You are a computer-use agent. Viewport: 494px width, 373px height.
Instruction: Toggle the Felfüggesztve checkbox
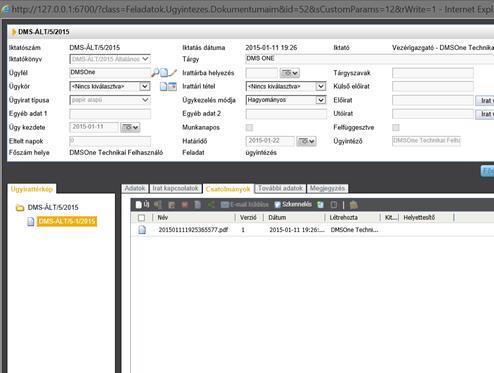(396, 127)
